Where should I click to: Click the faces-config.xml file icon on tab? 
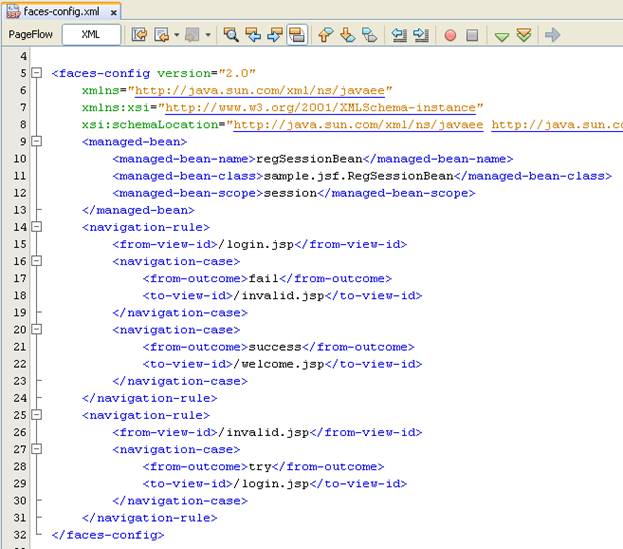click(x=13, y=12)
